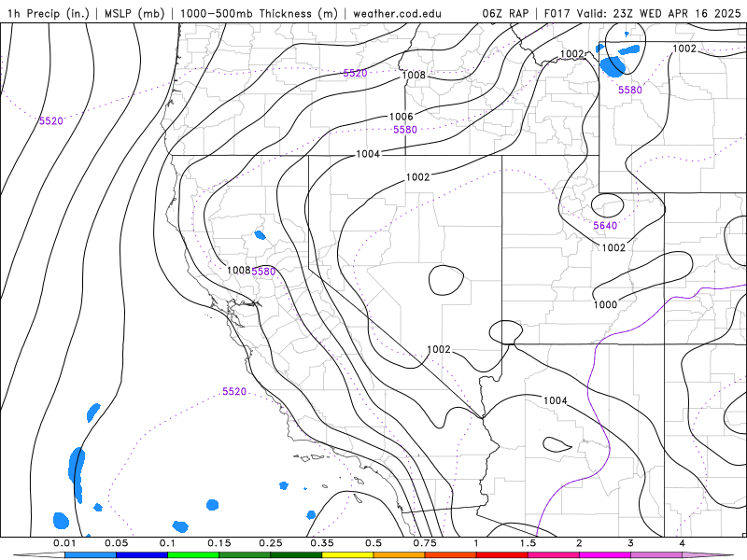Click the 0.15 legend value
Screen dimensions: 747x560
tap(219, 543)
